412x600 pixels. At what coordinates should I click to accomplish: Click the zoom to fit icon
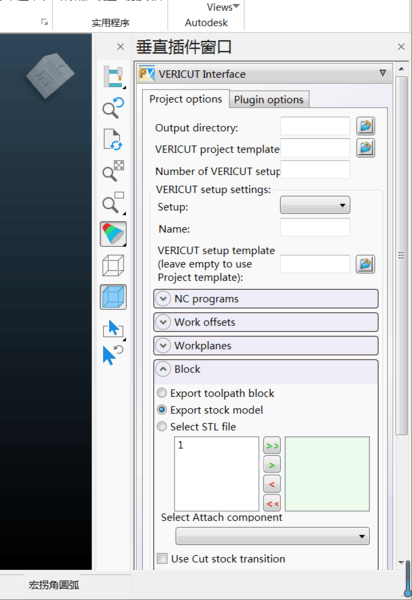(x=113, y=171)
